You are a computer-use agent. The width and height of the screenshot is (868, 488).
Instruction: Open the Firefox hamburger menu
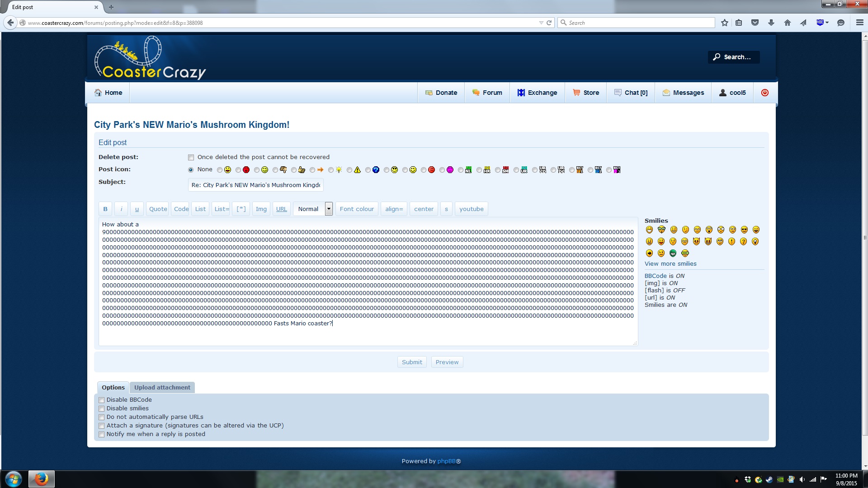click(859, 23)
